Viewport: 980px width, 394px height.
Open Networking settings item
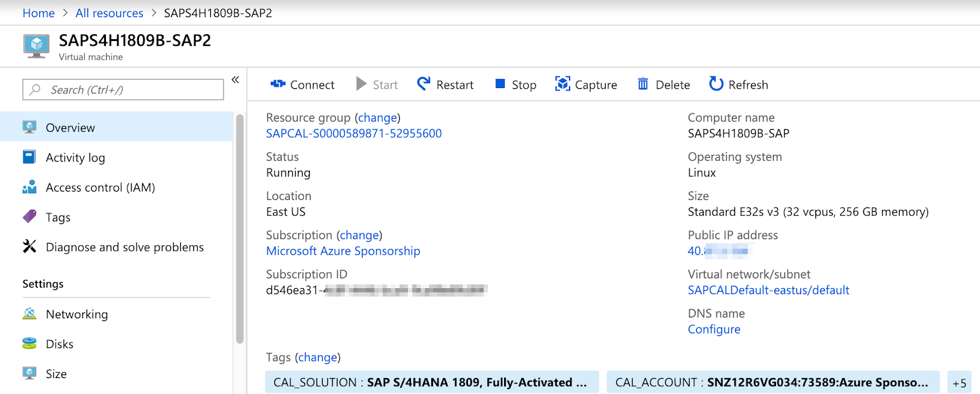tap(116, 314)
